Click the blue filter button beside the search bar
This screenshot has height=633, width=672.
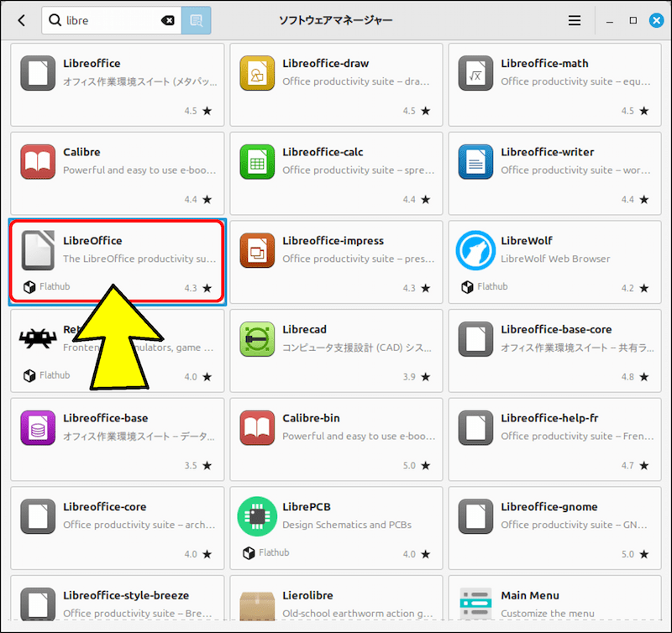click(196, 19)
